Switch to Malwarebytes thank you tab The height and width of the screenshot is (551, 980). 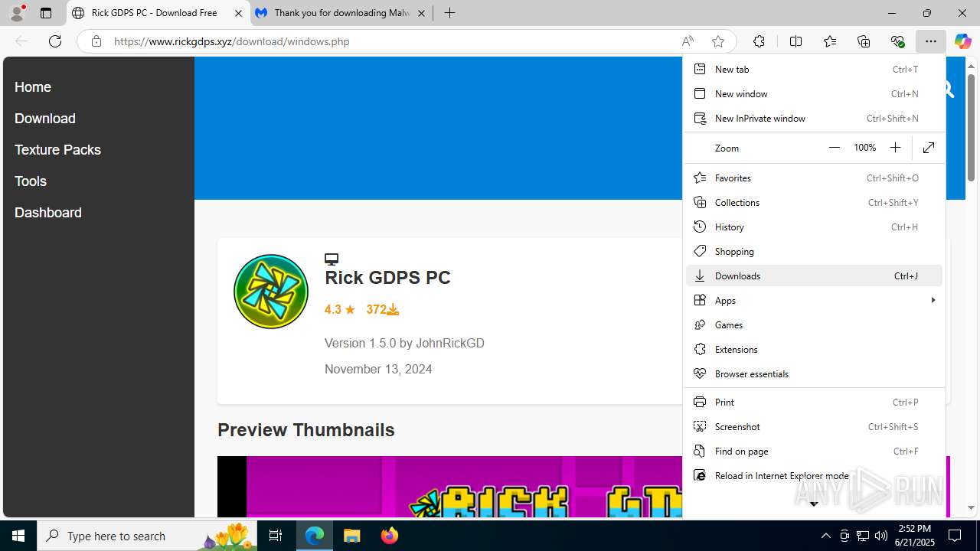[341, 13]
